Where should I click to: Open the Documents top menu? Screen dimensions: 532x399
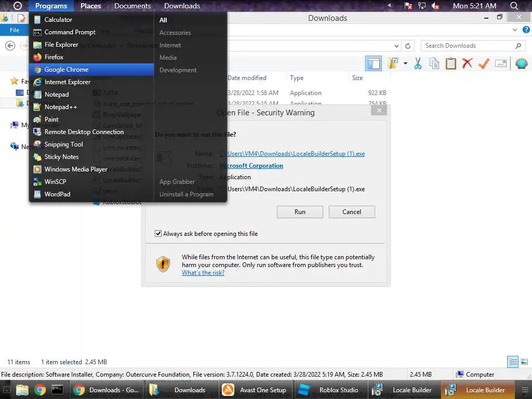click(132, 6)
